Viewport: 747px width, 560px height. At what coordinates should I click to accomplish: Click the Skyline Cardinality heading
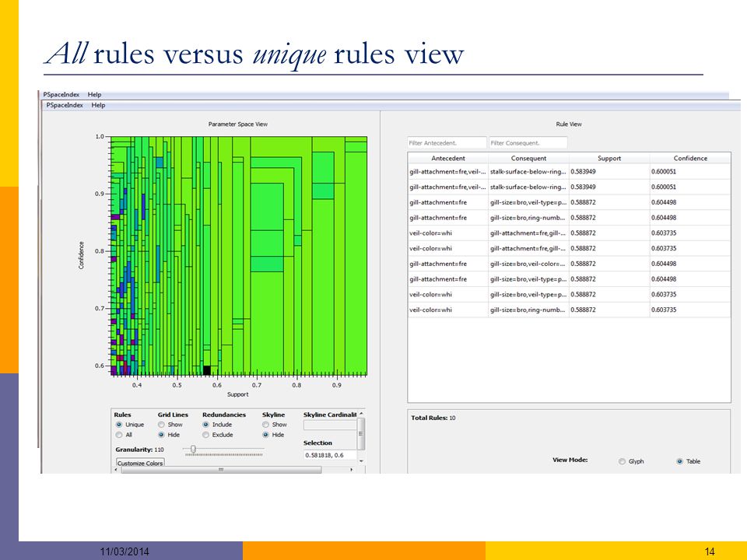[330, 415]
